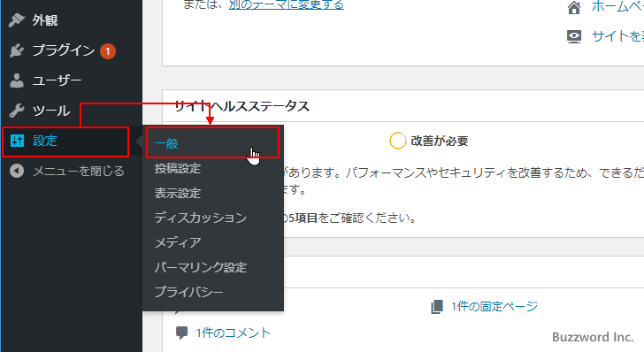The height and width of the screenshot is (352, 644).
Task: Click the 改善が必要 status label
Action: coord(440,141)
